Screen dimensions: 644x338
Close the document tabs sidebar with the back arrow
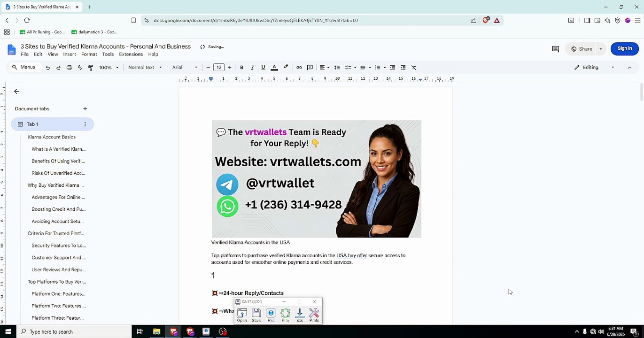17,92
